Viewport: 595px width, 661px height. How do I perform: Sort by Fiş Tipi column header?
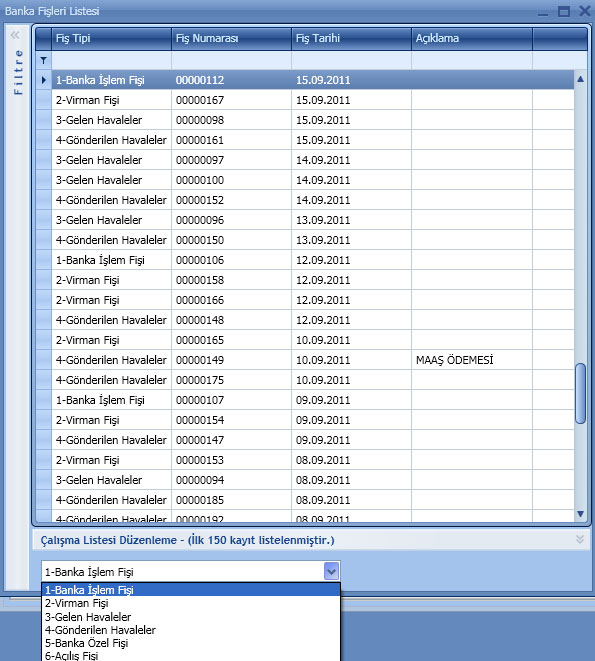(x=111, y=38)
